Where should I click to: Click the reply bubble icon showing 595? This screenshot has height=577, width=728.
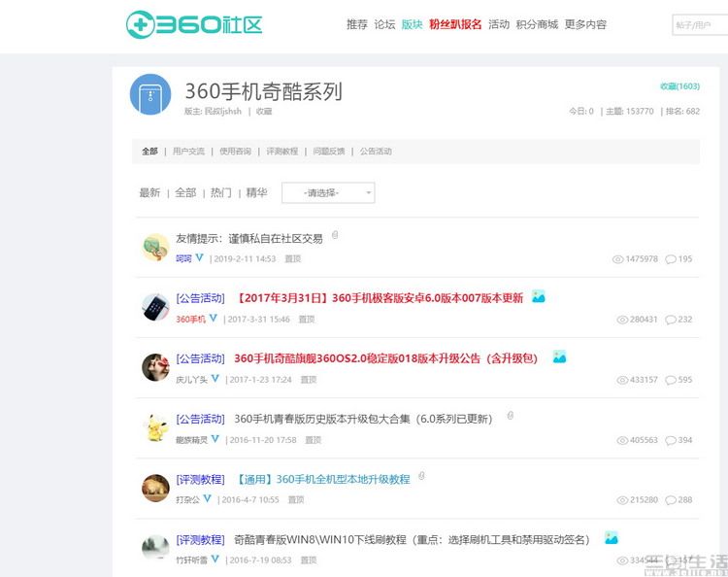[x=671, y=380]
